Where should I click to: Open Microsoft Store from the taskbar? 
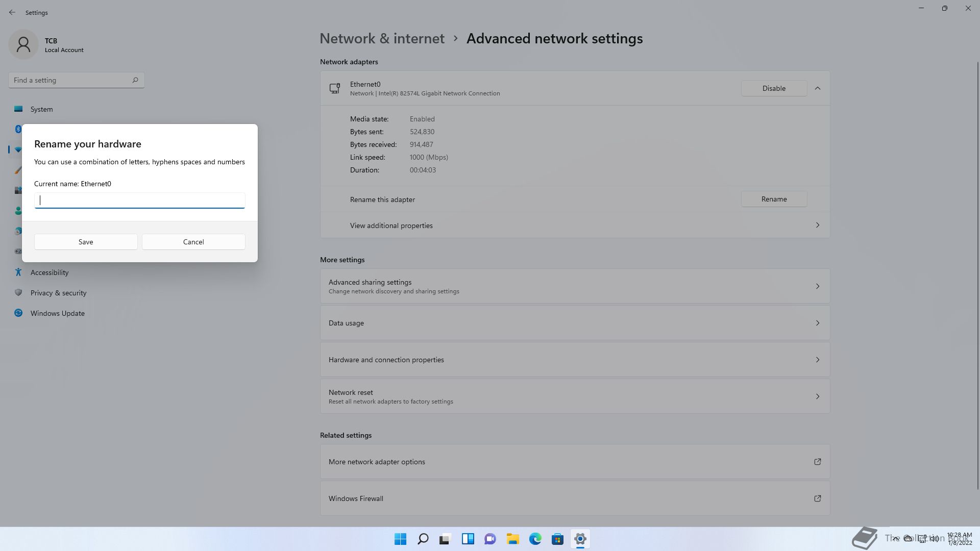[x=557, y=539]
